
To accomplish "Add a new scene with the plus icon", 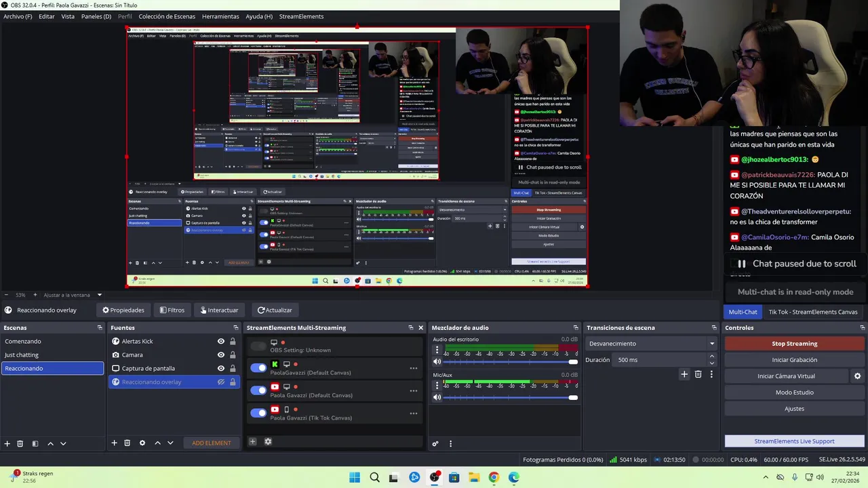I will [7, 443].
